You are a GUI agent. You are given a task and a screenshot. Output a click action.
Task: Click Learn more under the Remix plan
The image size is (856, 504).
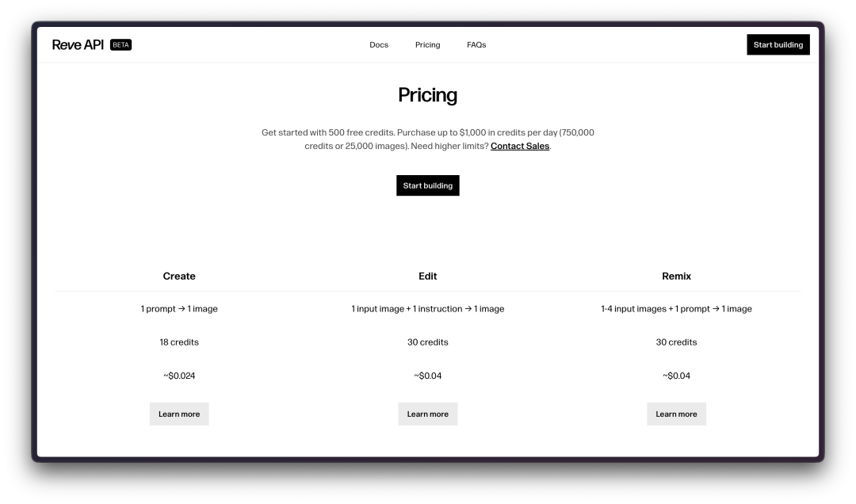point(676,414)
